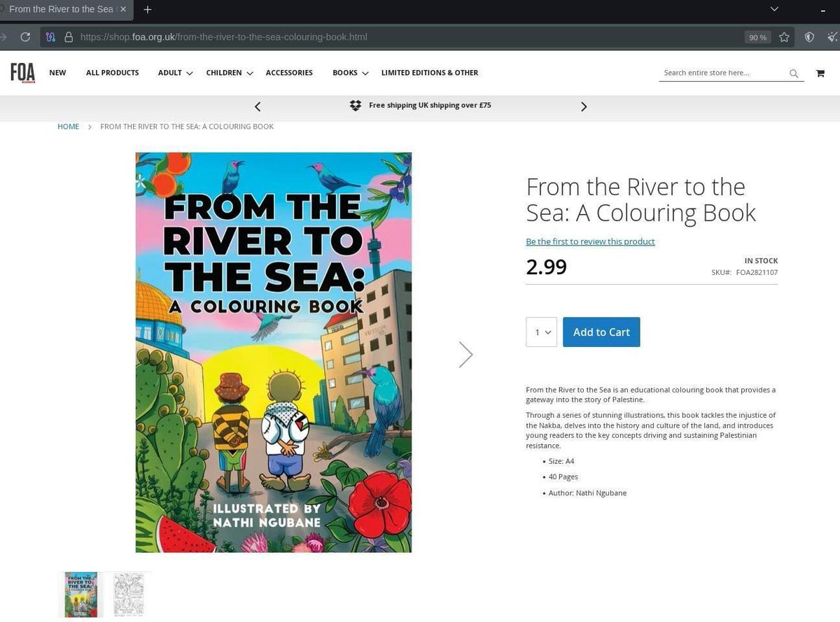The image size is (840, 622).
Task: Click the 90% zoom level indicator
Action: tap(757, 37)
